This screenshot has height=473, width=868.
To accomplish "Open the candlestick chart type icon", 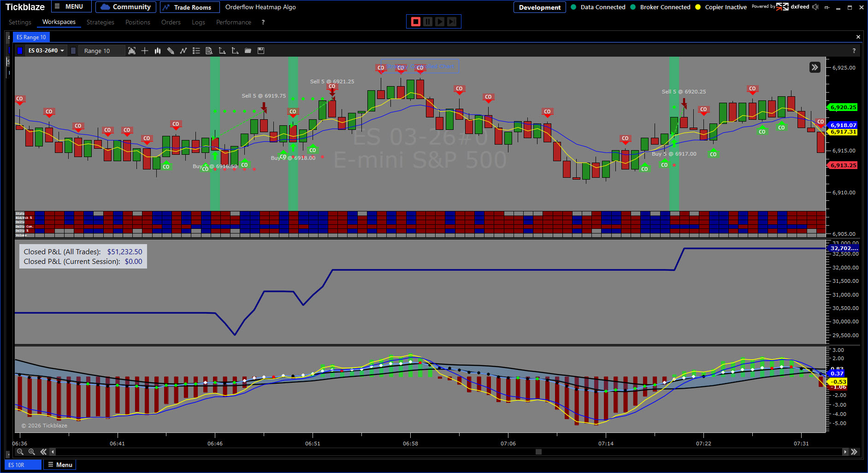I will click(158, 51).
